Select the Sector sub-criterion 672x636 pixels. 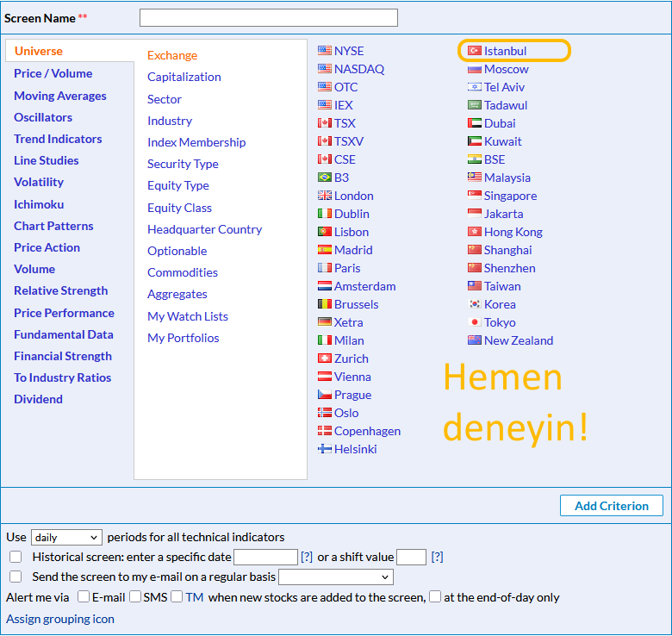(x=165, y=99)
